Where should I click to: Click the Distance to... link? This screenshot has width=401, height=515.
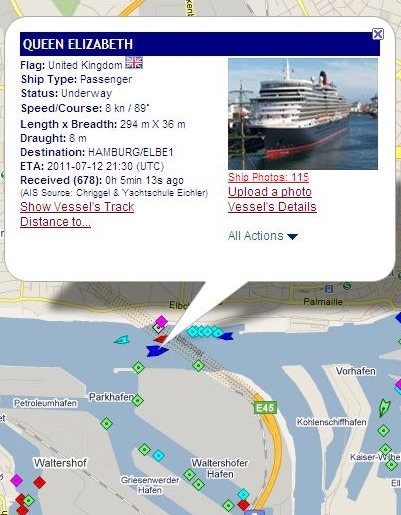(x=55, y=222)
